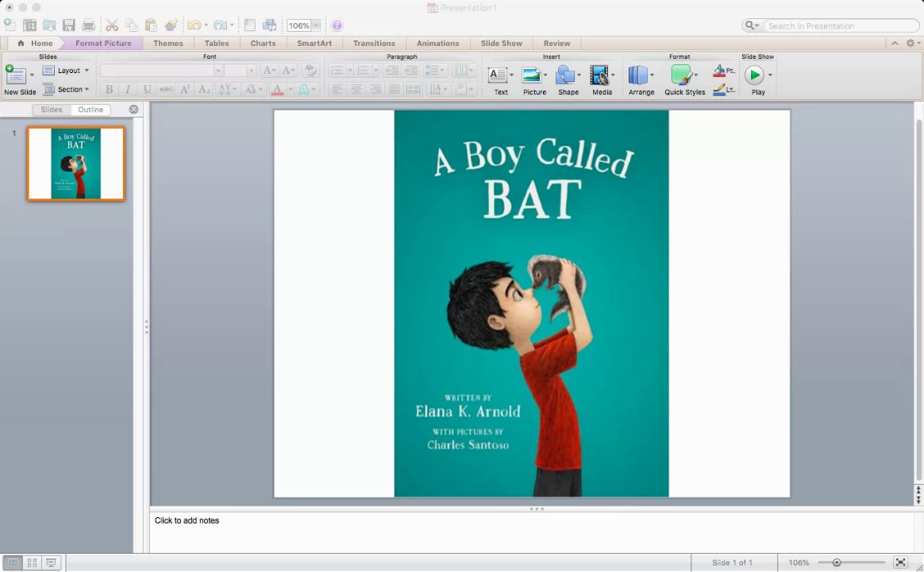
Task: Play the slide show from the ribbon
Action: click(755, 76)
